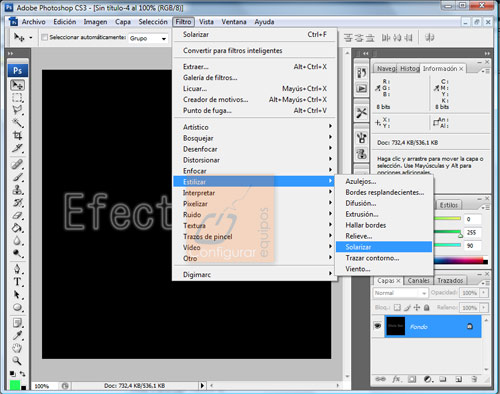
Task: Select the Clone Stamp tool
Action: (x=17, y=190)
